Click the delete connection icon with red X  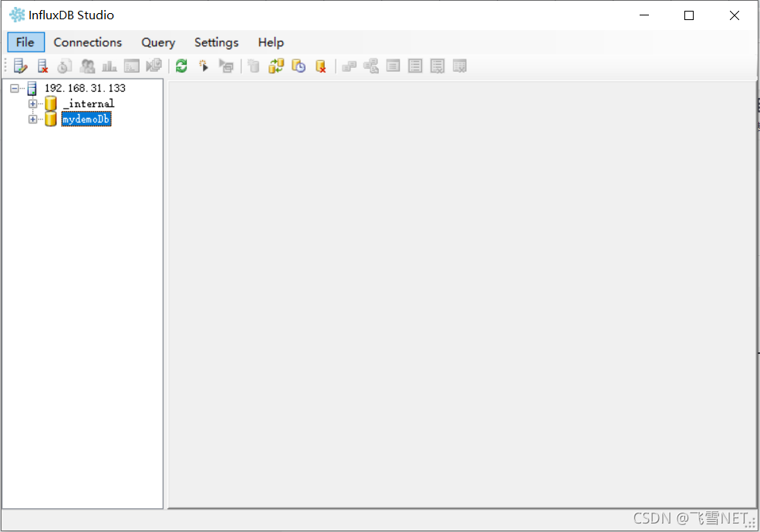coord(42,66)
